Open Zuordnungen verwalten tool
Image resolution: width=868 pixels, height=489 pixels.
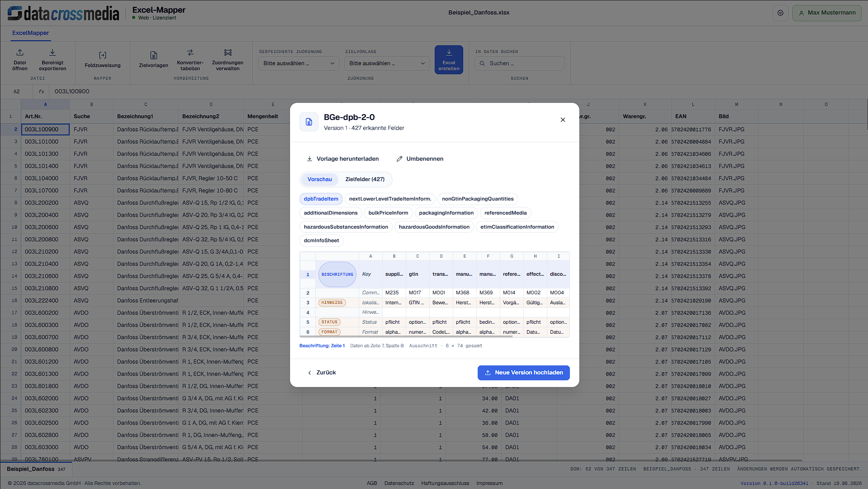pyautogui.click(x=228, y=60)
